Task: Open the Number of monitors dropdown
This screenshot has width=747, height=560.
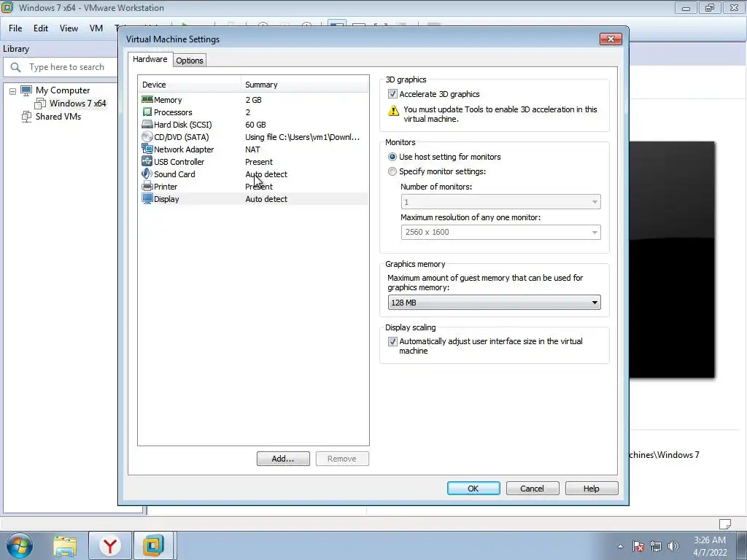Action: click(500, 202)
